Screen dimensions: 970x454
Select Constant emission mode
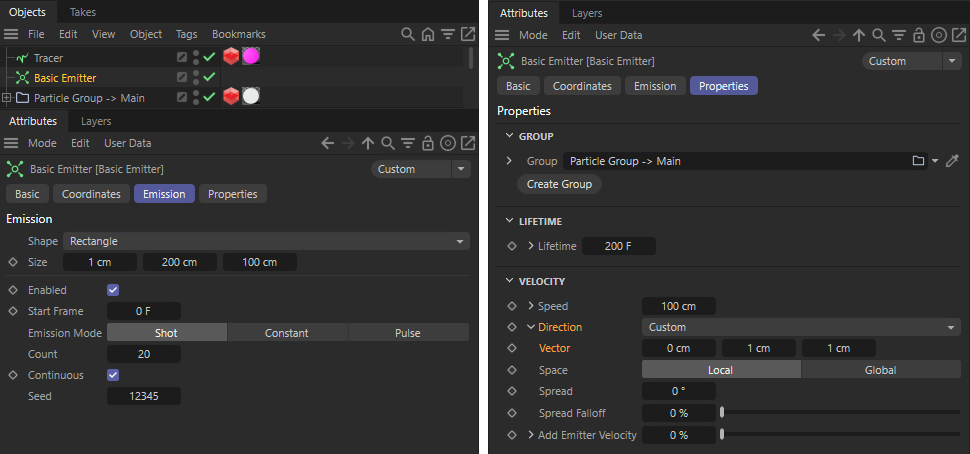pos(286,333)
